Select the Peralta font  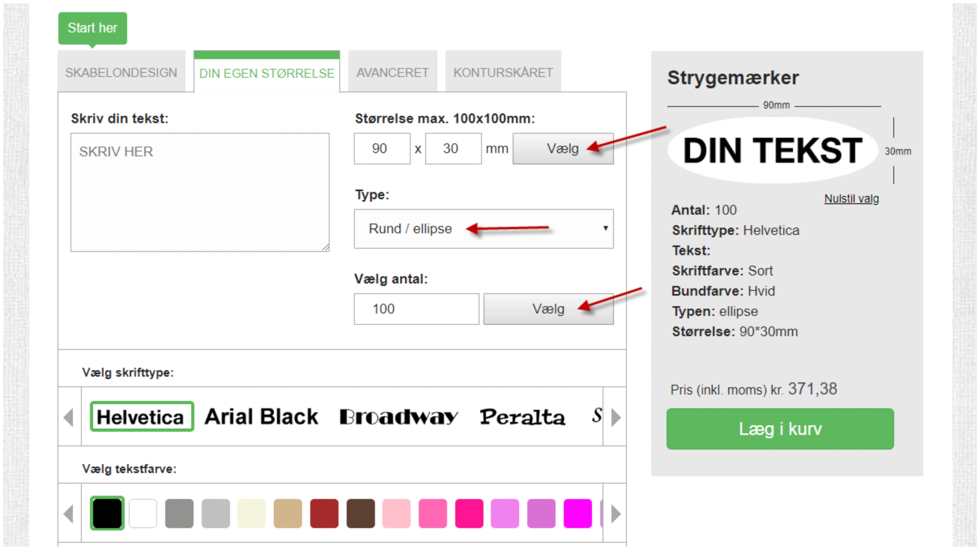tap(522, 417)
